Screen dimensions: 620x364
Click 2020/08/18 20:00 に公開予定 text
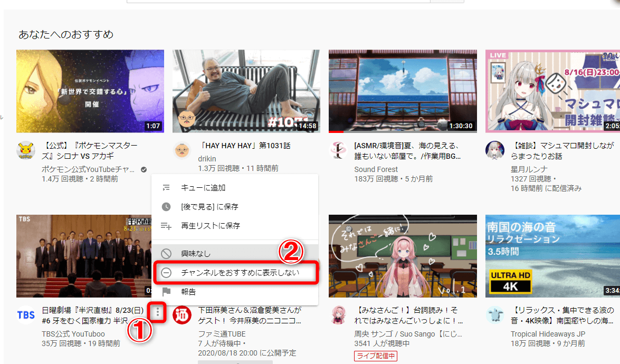(247, 353)
